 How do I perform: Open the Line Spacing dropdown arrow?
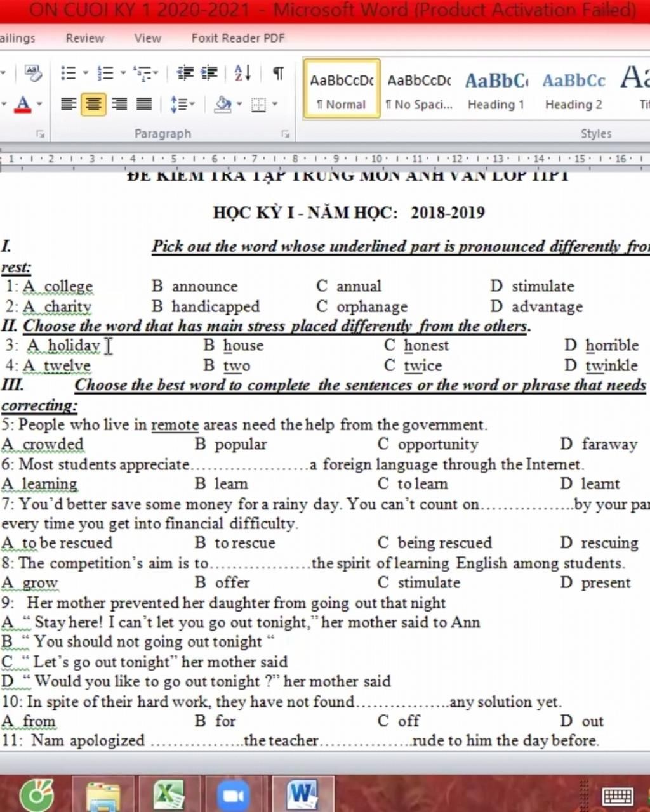192,104
